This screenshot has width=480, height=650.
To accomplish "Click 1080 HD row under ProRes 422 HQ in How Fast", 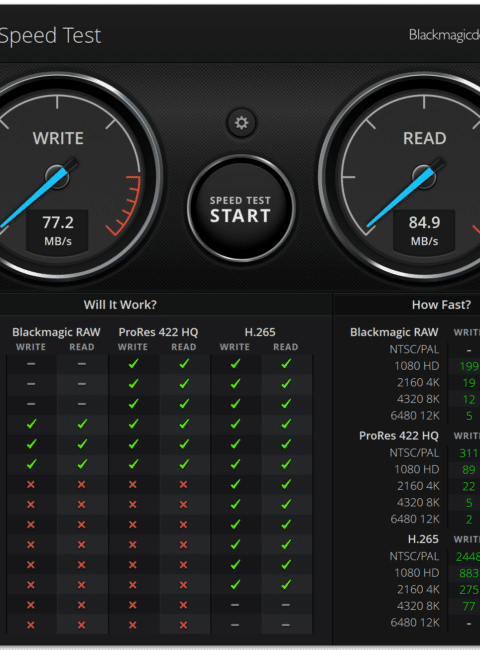I will click(417, 469).
